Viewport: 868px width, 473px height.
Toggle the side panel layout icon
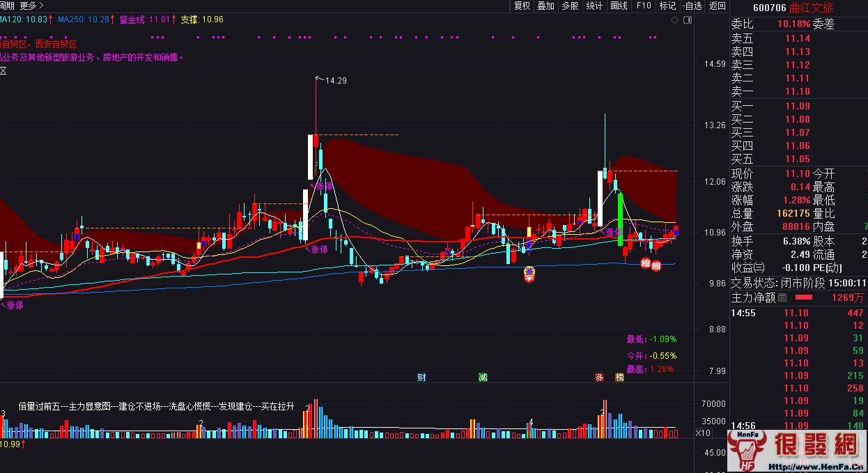tap(688, 20)
